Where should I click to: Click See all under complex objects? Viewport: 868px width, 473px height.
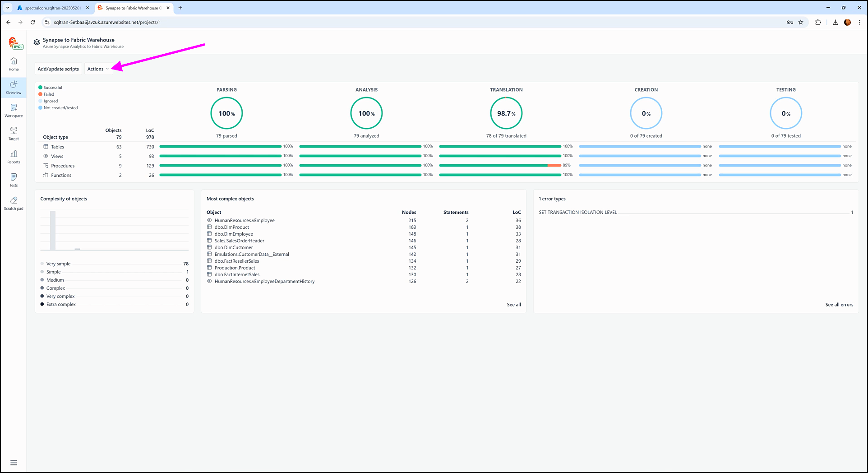click(513, 305)
